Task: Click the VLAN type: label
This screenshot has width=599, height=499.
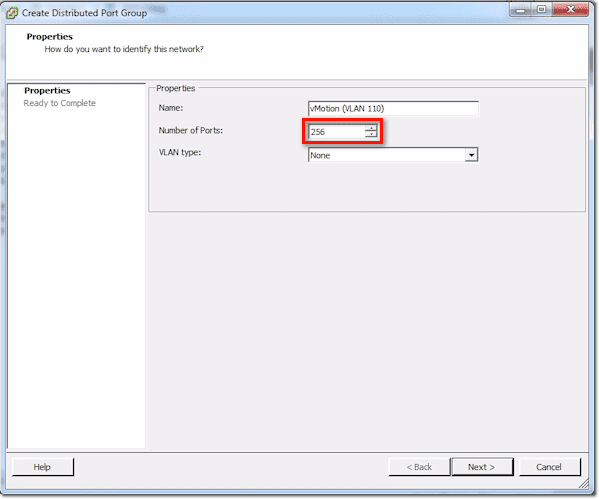Action: [180, 152]
